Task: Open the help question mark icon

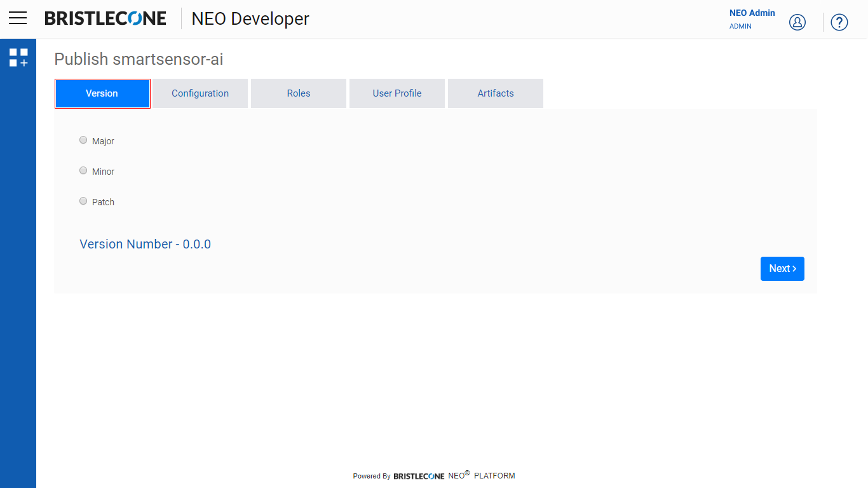Action: click(839, 22)
